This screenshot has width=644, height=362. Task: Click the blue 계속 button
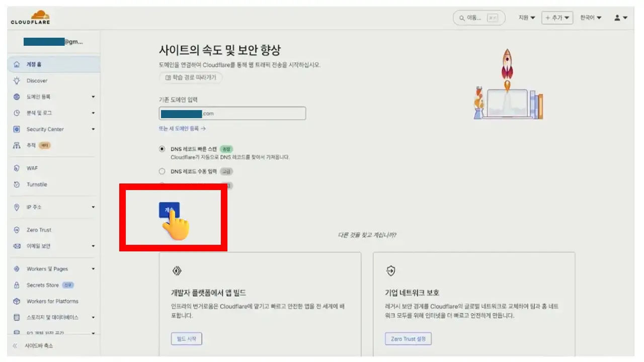click(169, 210)
